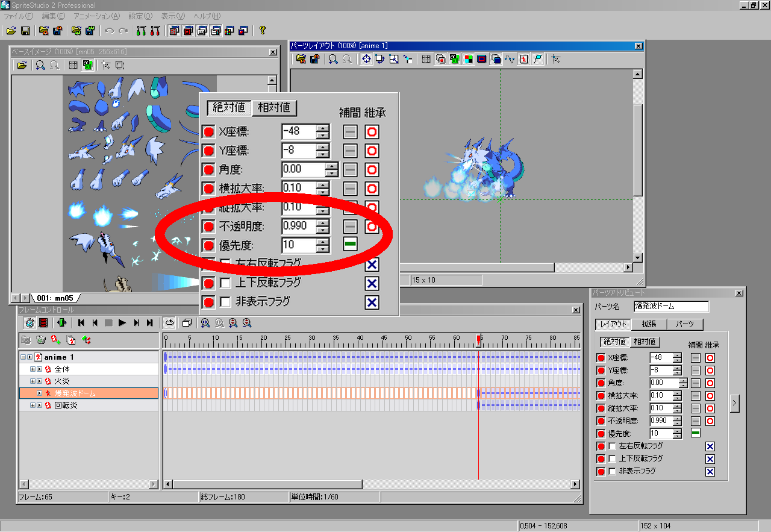Toggle grid display in ベースイメージ window
The height and width of the screenshot is (532, 771).
(73, 64)
